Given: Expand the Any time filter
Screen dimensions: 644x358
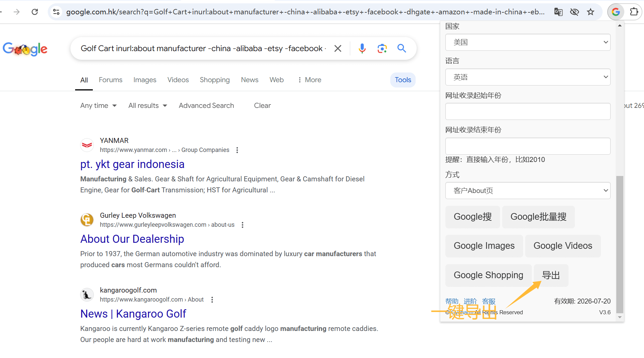Looking at the screenshot, I should 98,106.
